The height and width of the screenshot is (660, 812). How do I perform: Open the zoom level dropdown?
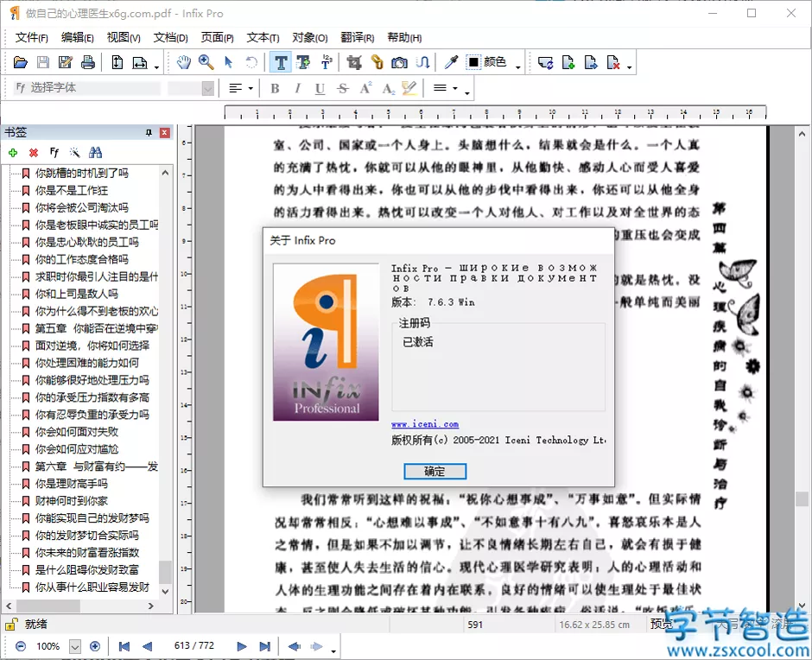pyautogui.click(x=75, y=646)
